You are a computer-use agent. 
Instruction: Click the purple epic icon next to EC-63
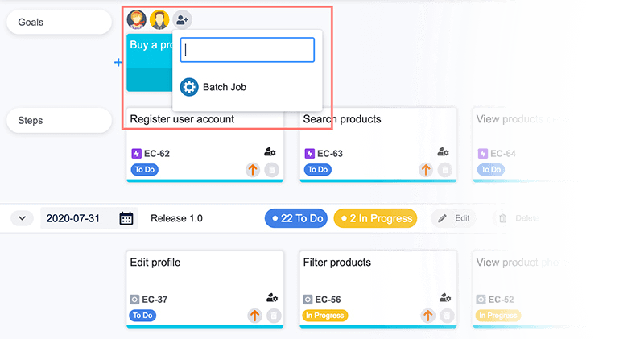pos(309,154)
